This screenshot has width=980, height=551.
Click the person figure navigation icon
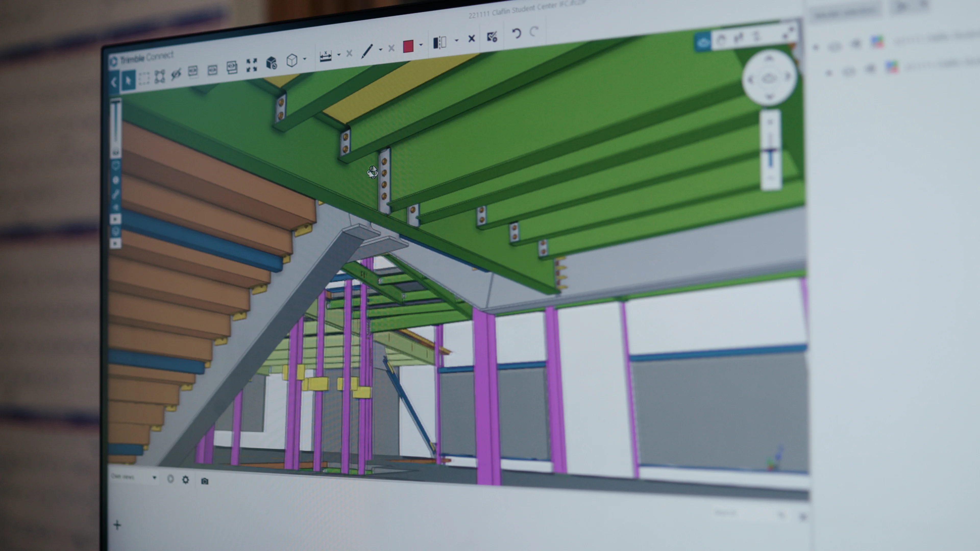[757, 36]
